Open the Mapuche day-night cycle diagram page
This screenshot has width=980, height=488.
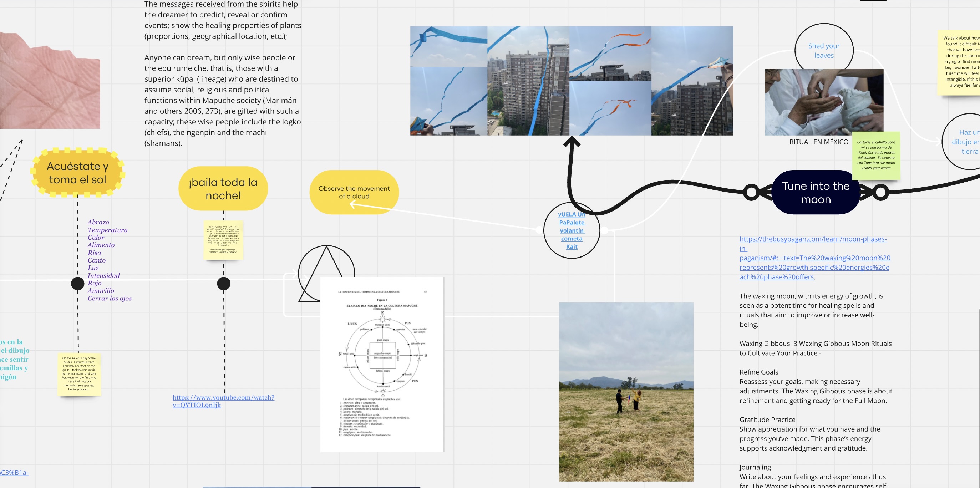click(x=382, y=364)
